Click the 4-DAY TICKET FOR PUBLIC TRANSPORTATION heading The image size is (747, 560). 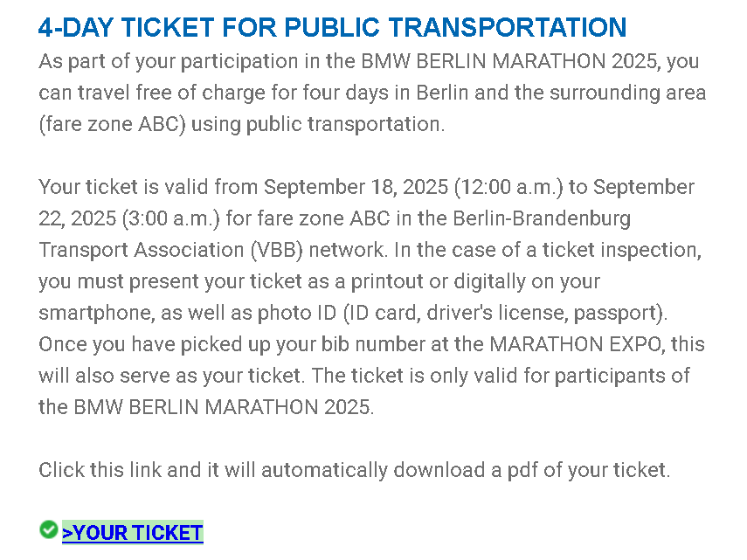click(332, 27)
